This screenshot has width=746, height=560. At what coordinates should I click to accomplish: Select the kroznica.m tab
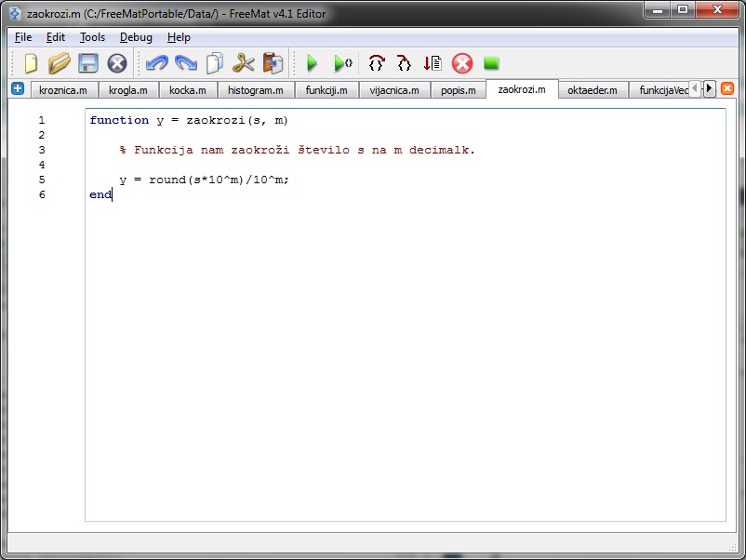tap(63, 90)
